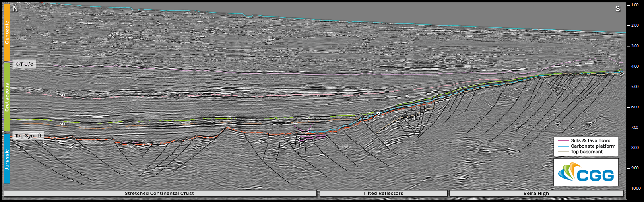Click the Top Synrift horizon label
Image resolution: width=644 pixels, height=202 pixels.
28,136
